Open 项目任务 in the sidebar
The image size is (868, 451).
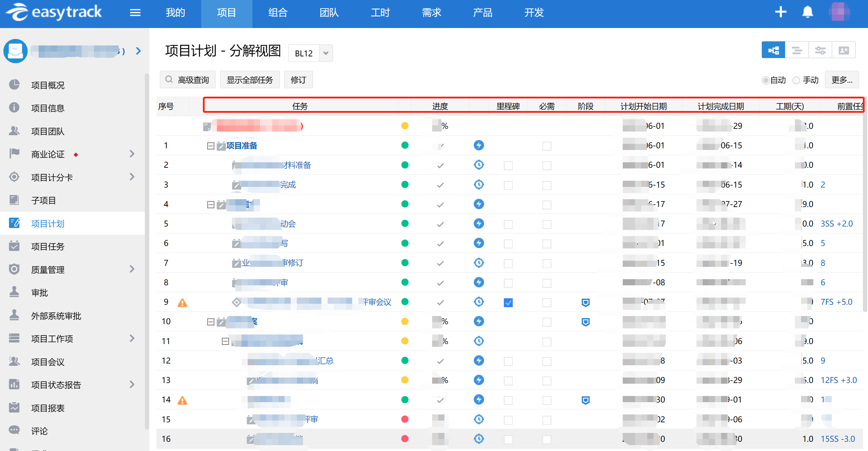[x=48, y=246]
